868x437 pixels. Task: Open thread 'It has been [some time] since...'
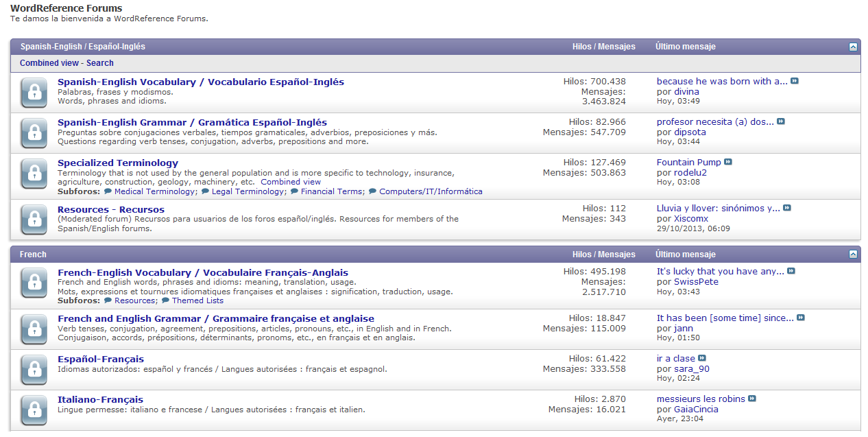(725, 318)
